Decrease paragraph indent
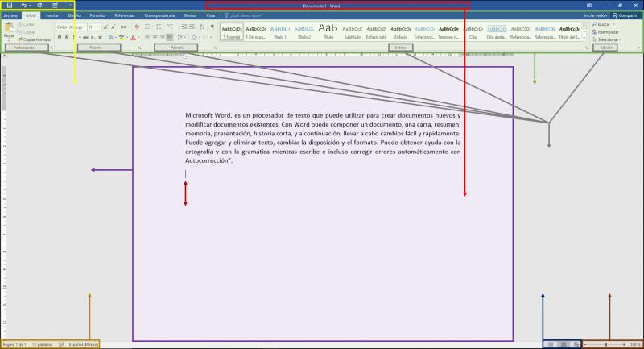The height and width of the screenshot is (349, 644). coord(184,27)
